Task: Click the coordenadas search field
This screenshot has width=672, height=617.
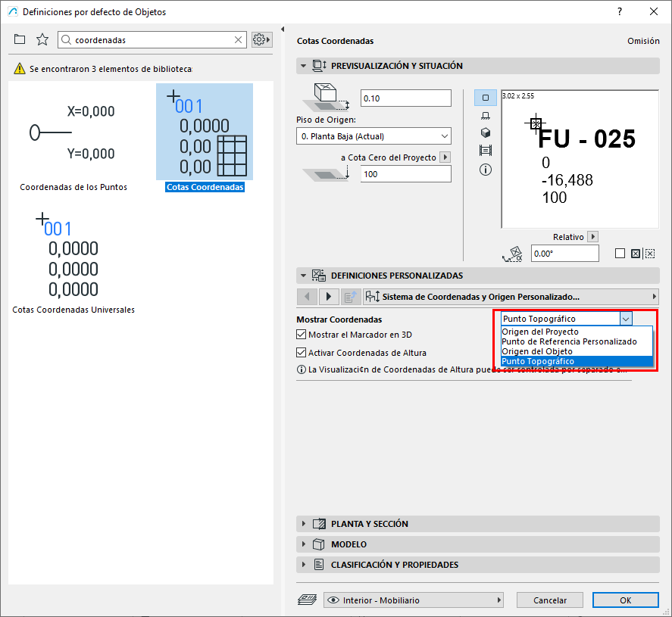Action: coord(152,40)
